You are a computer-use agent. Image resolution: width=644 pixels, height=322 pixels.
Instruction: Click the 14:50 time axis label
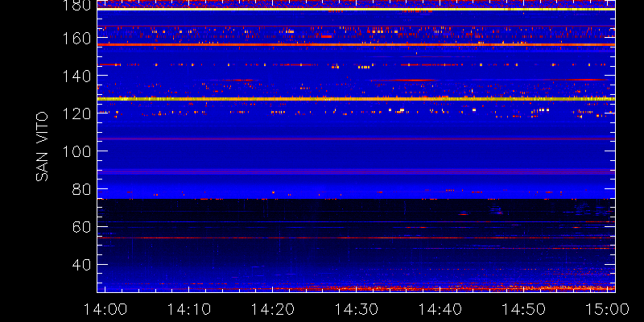[524, 309]
